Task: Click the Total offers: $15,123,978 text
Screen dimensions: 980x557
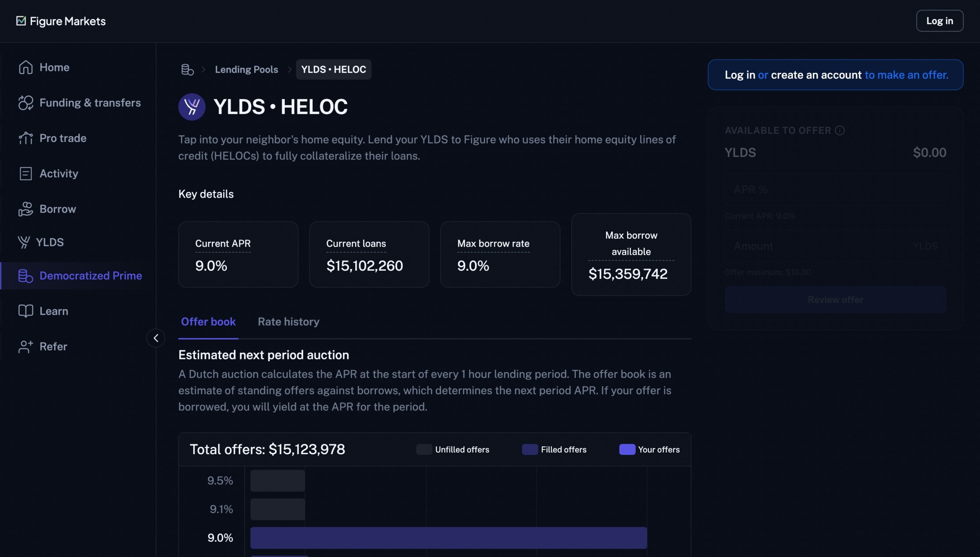Action: tap(268, 449)
